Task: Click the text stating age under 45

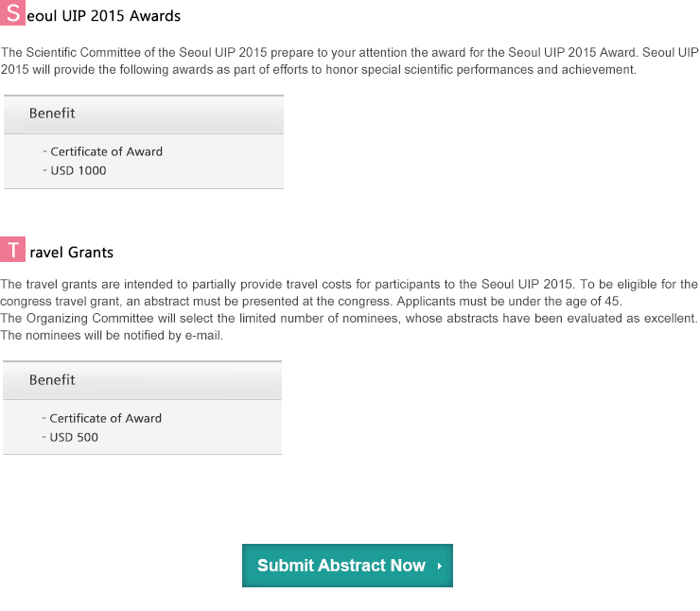Action: [509, 302]
